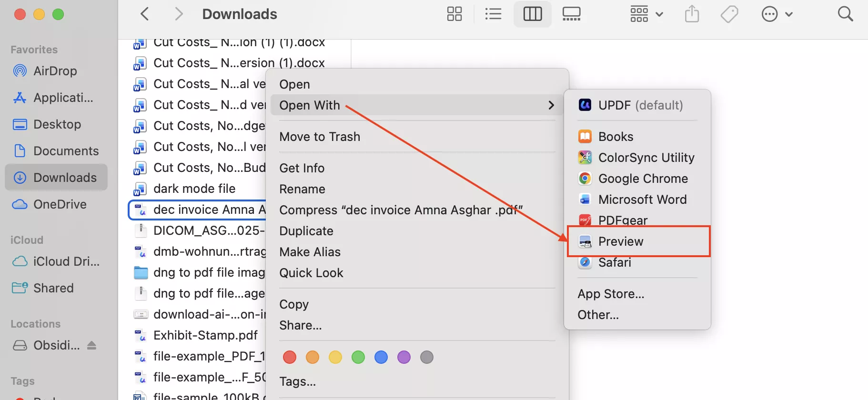Apply the green tag color
The image size is (868, 400).
coord(358,357)
